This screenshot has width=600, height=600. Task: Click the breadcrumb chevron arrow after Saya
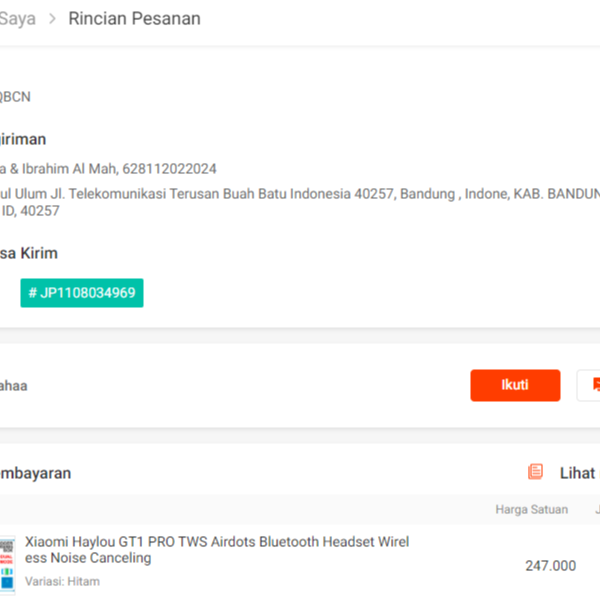(52, 19)
